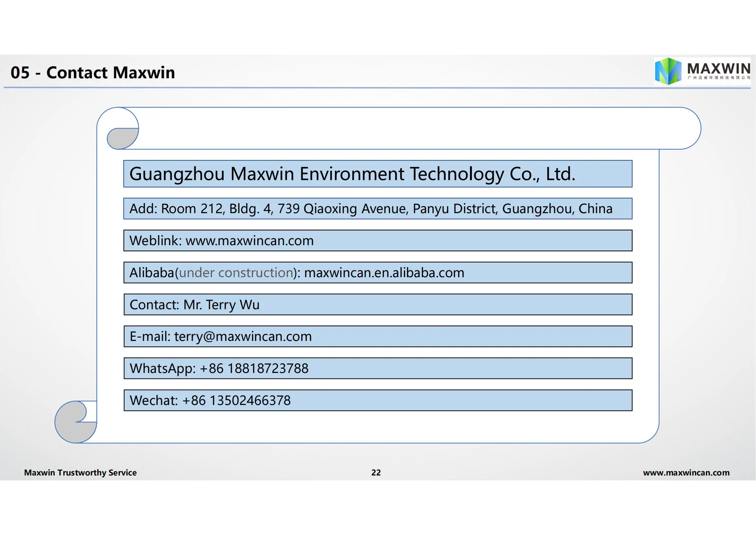Select the '05 - Contact Maxwin' slide title
The width and height of the screenshot is (756, 535).
pyautogui.click(x=92, y=72)
